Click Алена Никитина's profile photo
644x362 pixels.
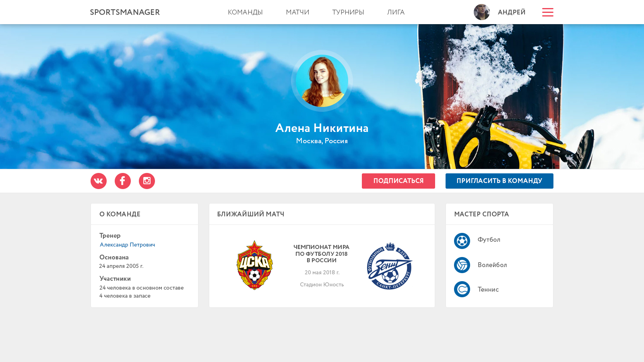[322, 81]
